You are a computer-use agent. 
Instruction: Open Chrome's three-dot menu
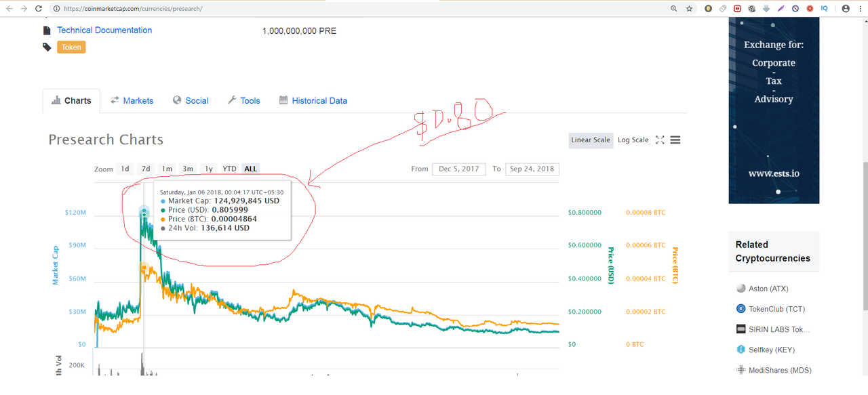pyautogui.click(x=860, y=9)
